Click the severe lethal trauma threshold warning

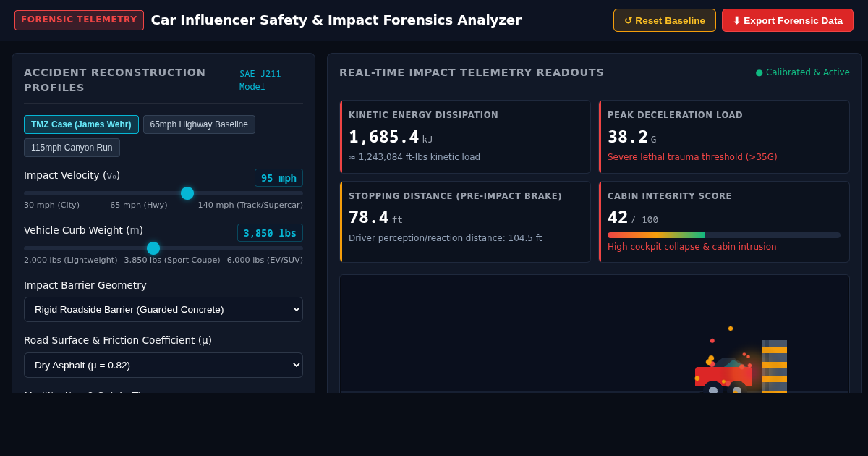692,157
